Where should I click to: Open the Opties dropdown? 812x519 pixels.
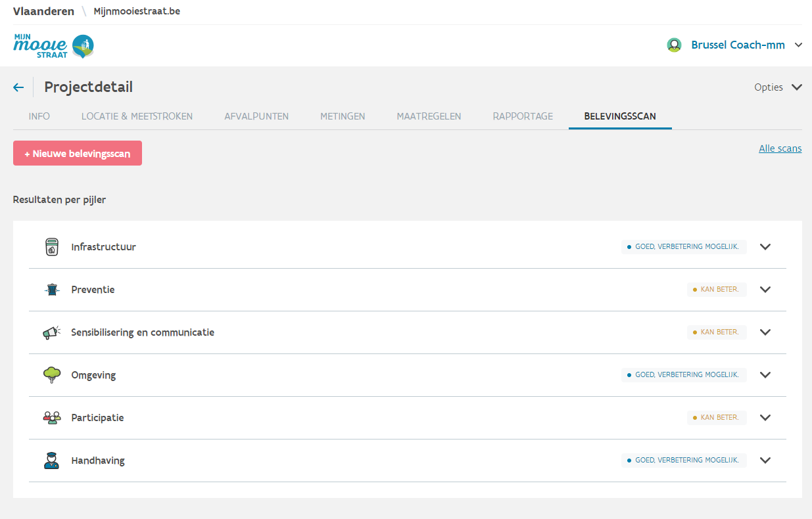pyautogui.click(x=778, y=87)
